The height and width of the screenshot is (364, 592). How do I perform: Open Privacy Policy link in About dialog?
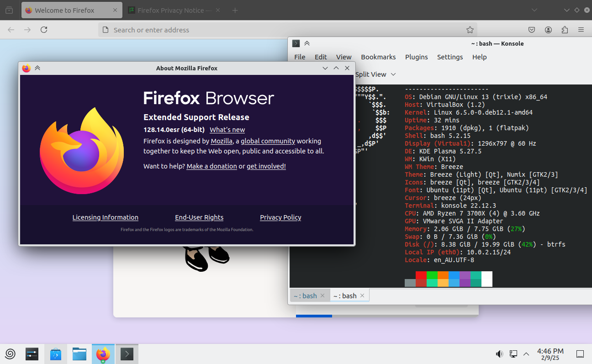(x=280, y=217)
